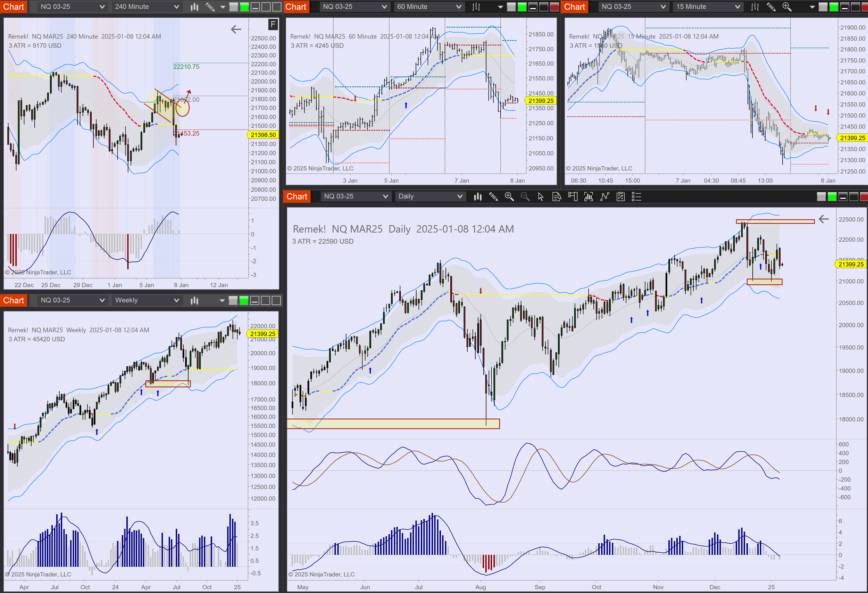
Task: Open the data box icon on Daily chart
Action: (557, 197)
